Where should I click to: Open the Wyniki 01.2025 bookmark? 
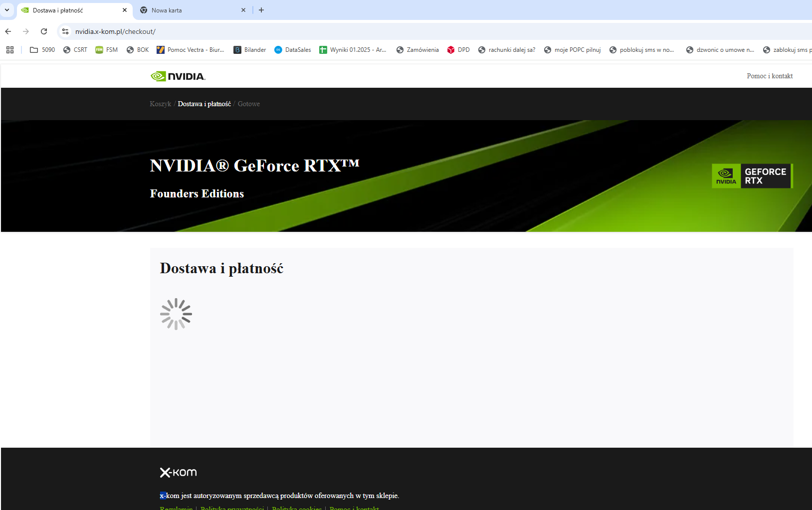pyautogui.click(x=353, y=50)
